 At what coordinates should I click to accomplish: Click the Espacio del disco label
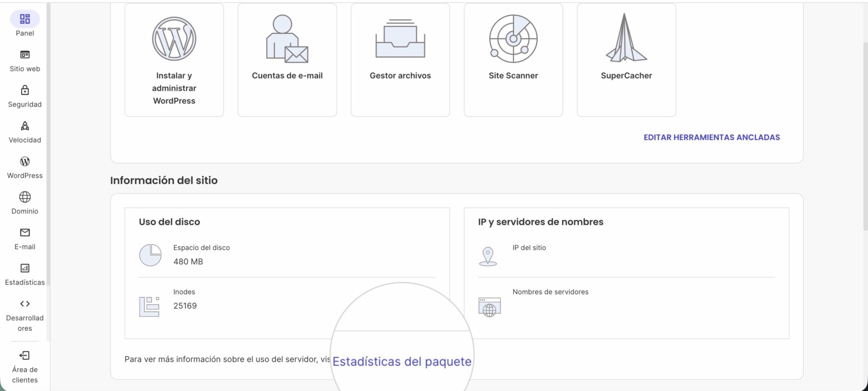[x=201, y=247]
